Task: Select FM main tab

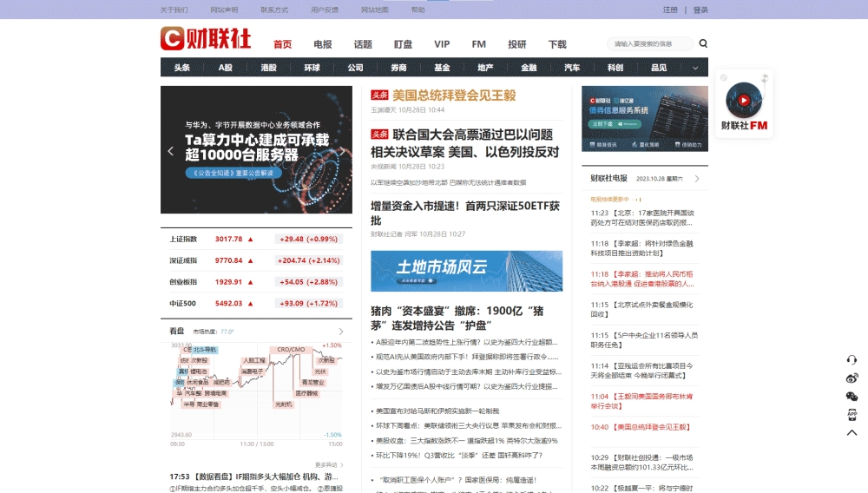Action: coord(479,44)
